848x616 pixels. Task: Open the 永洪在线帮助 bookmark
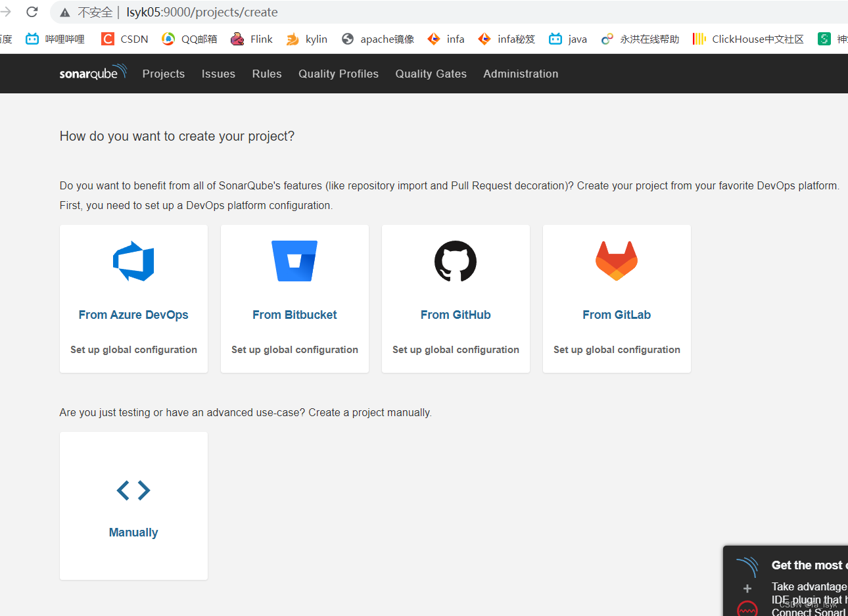tap(640, 39)
